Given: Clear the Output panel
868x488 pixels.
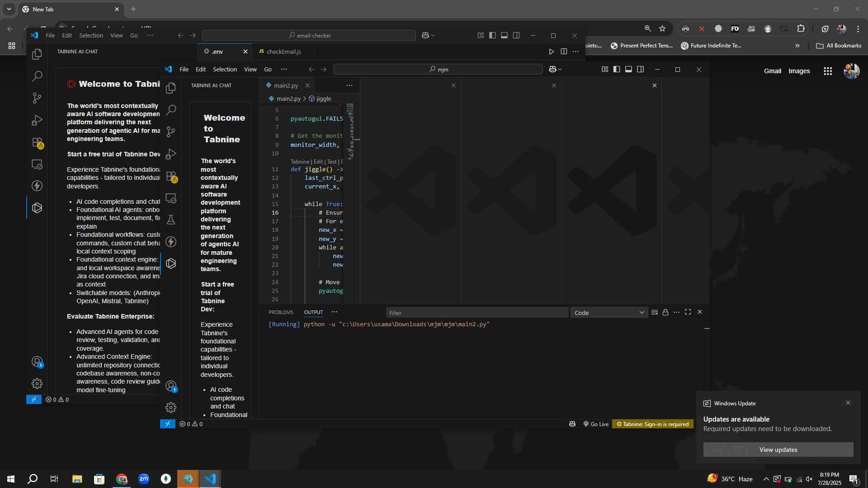Looking at the screenshot, I should (654, 312).
